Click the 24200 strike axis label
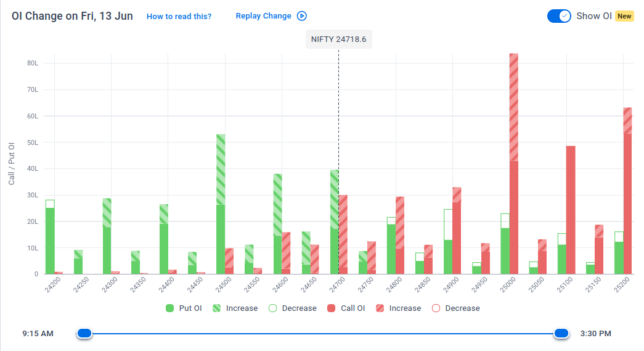This screenshot has width=644, height=351. (x=52, y=285)
